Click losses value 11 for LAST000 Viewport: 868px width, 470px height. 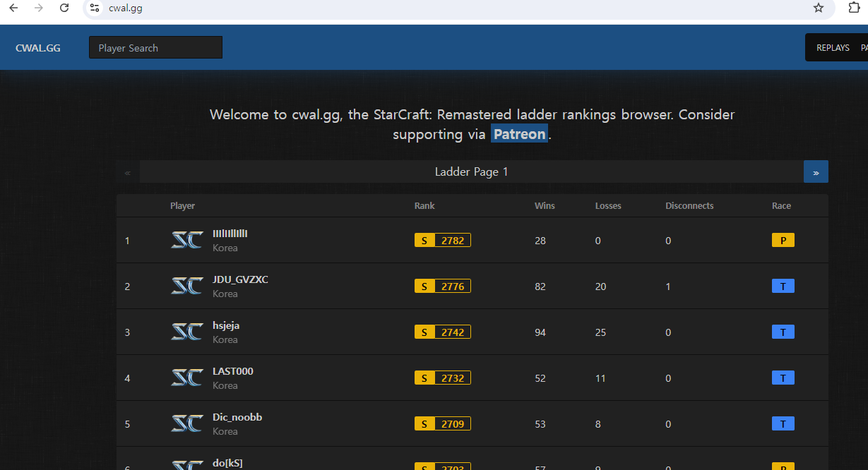pyautogui.click(x=601, y=378)
